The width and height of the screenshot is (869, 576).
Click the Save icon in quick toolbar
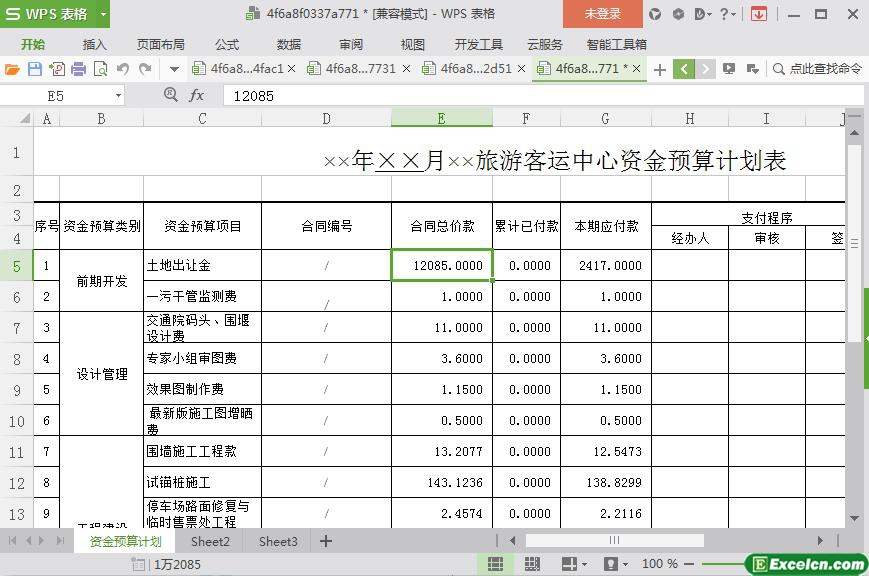point(34,69)
